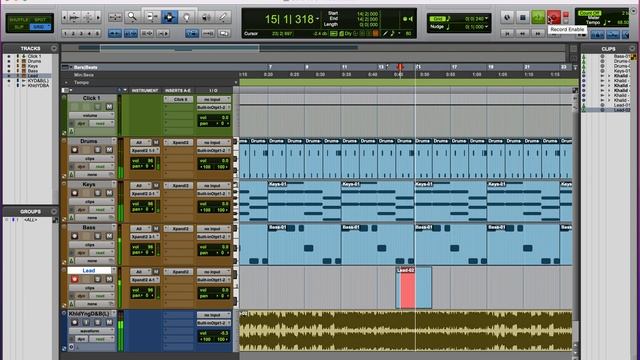
Task: Open the Clips list menu
Action: point(632,49)
